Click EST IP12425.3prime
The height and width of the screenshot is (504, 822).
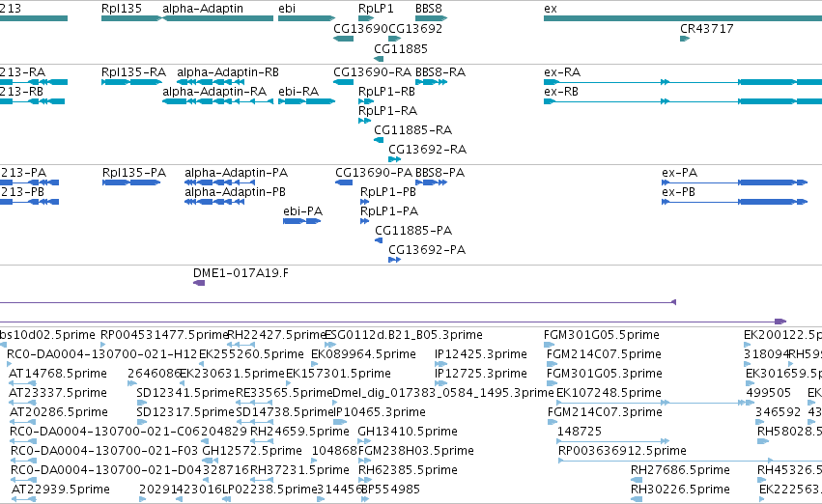481,354
